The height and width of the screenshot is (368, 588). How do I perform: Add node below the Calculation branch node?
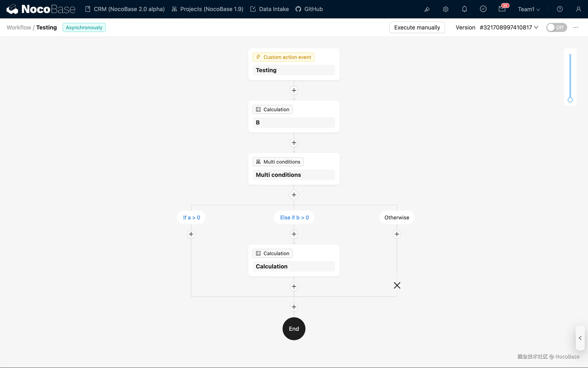point(294,286)
